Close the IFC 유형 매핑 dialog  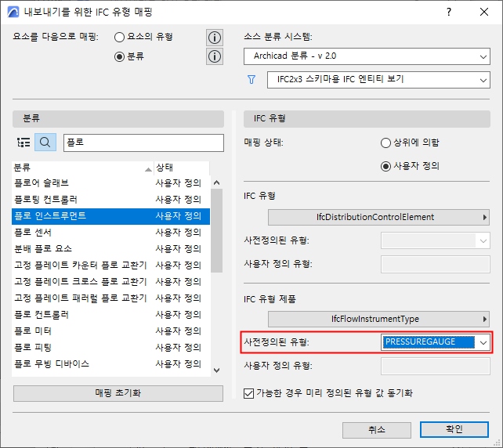(483, 13)
